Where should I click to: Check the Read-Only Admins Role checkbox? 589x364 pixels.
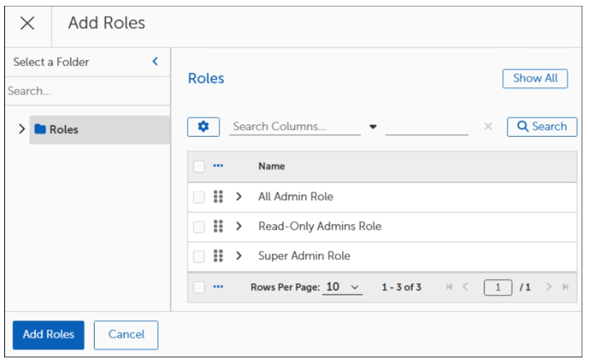tap(199, 226)
